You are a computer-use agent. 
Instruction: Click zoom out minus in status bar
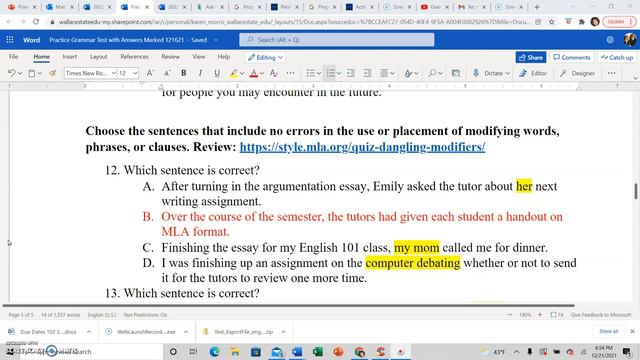(x=509, y=315)
